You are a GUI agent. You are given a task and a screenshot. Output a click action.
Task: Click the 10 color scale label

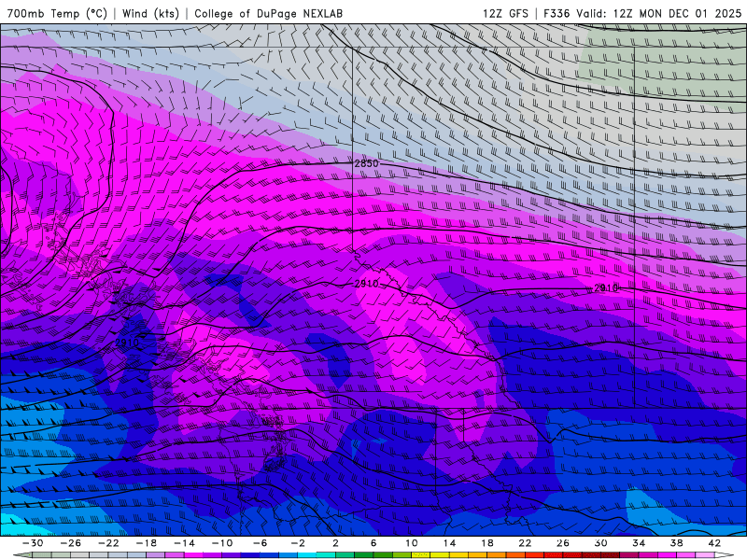pos(412,543)
